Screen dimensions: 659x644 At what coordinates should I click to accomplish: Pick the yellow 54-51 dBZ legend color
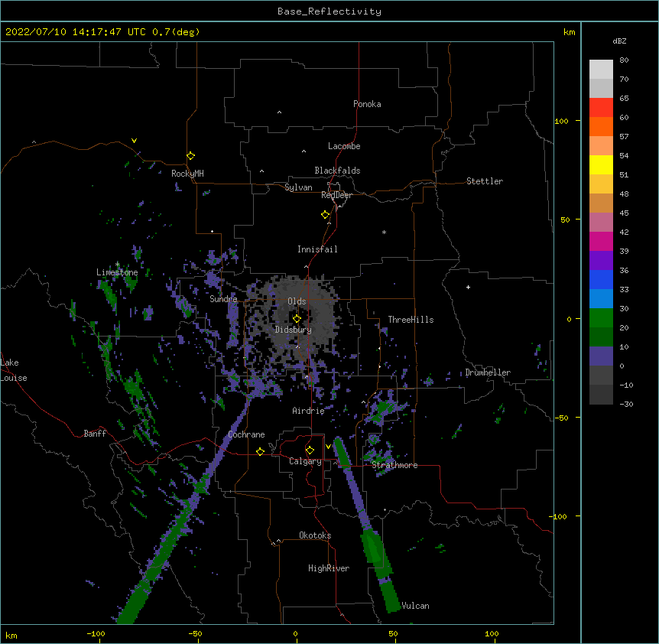[601, 164]
